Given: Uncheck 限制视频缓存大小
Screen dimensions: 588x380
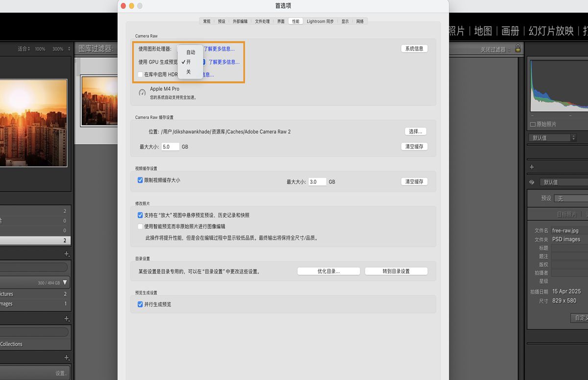Looking at the screenshot, I should [141, 180].
